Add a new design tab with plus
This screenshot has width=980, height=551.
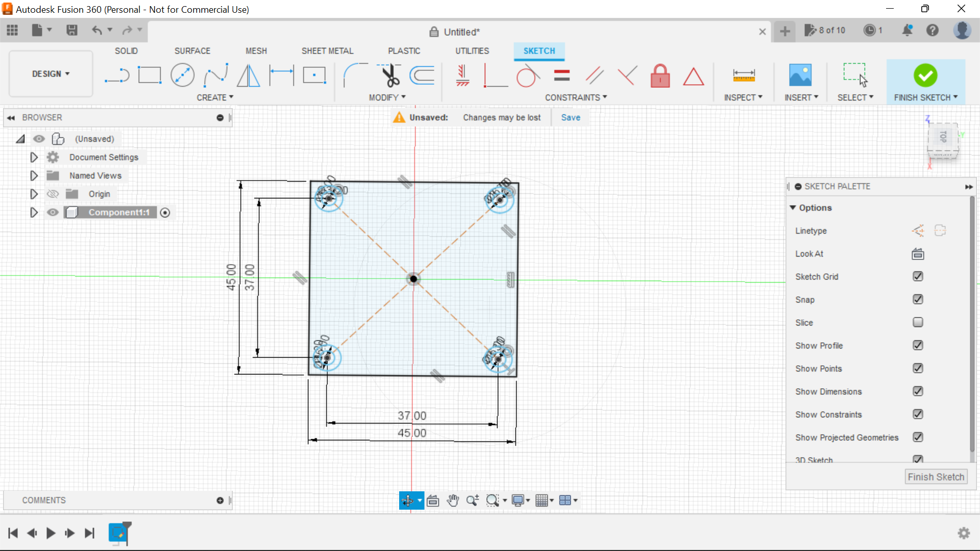[785, 32]
